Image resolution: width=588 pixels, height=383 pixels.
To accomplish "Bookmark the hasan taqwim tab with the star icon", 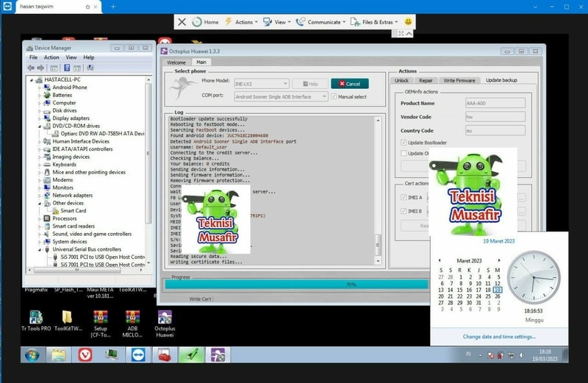I will [x=87, y=7].
